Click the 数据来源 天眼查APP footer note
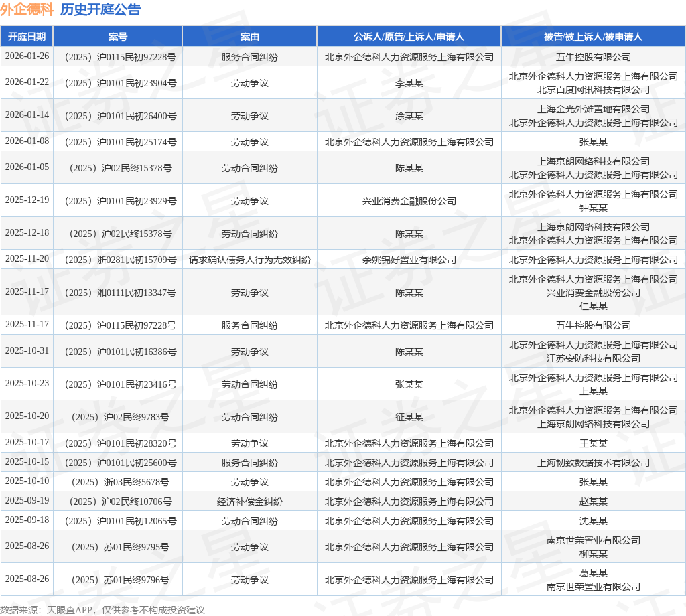The image size is (686, 616). point(102,610)
